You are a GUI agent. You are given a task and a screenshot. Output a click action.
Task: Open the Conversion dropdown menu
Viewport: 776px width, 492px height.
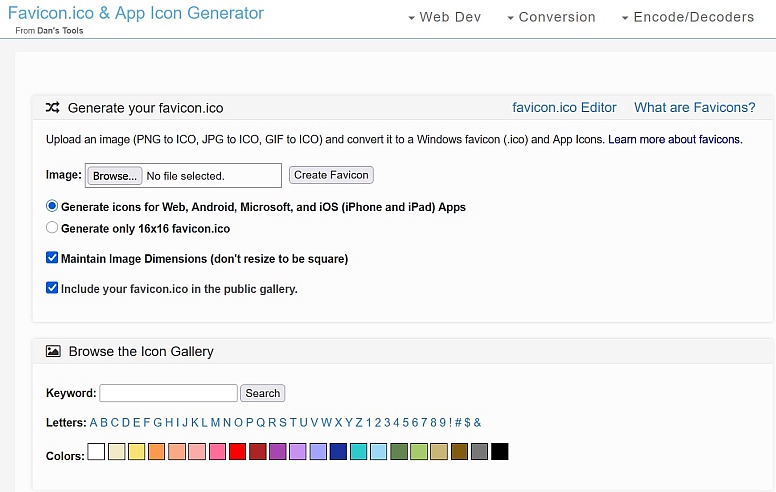pyautogui.click(x=551, y=17)
